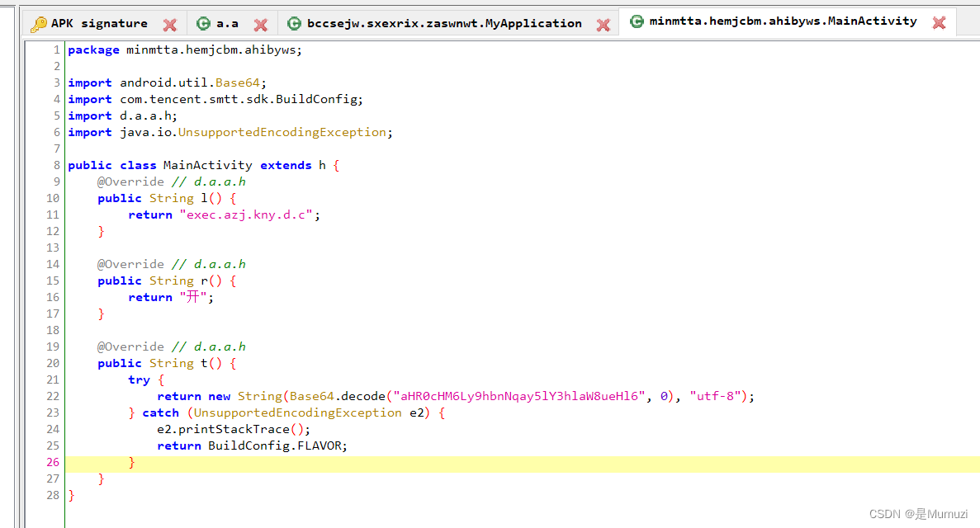The height and width of the screenshot is (528, 980).
Task: Click the class icon on MyApplication tab
Action: point(294,23)
